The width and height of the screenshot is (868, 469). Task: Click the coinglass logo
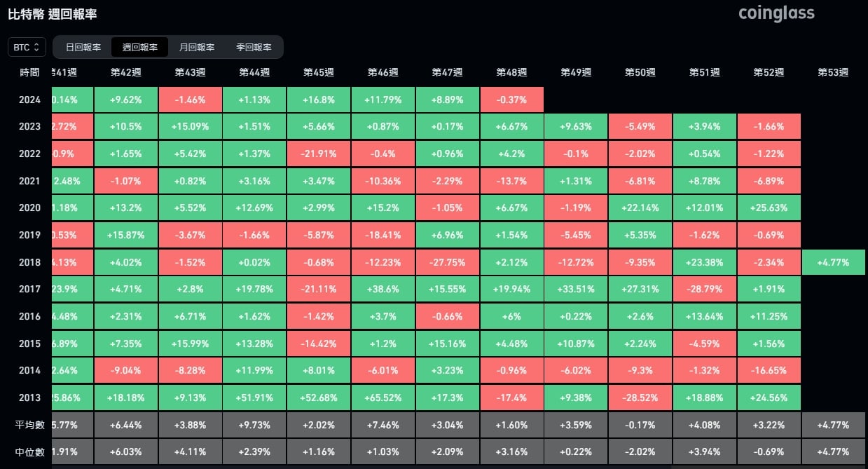coord(776,13)
